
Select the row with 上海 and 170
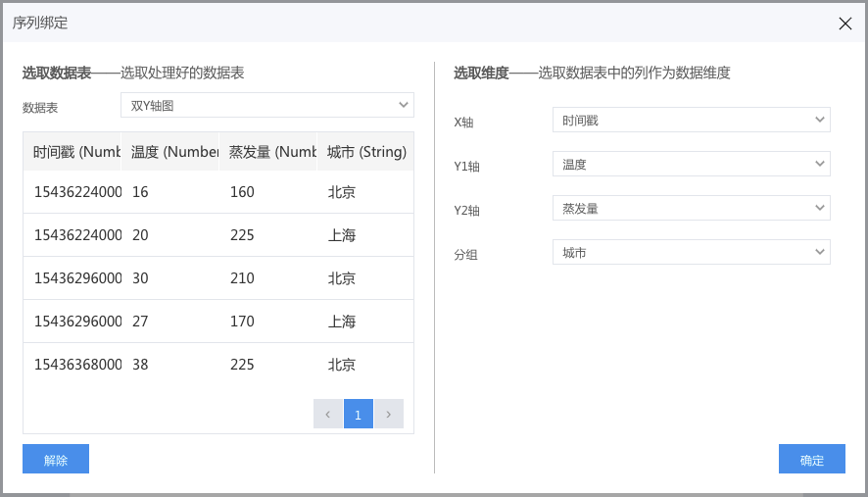pyautogui.click(x=218, y=322)
